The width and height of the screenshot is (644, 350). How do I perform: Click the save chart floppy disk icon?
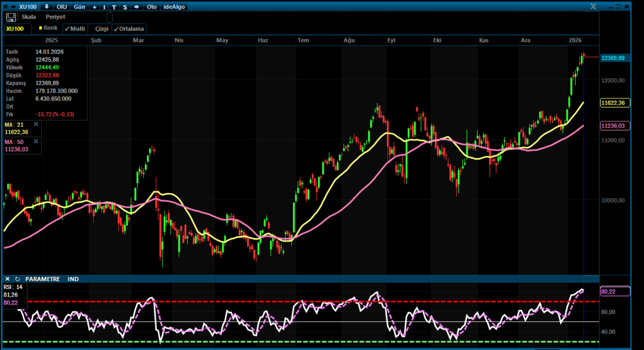11,17
